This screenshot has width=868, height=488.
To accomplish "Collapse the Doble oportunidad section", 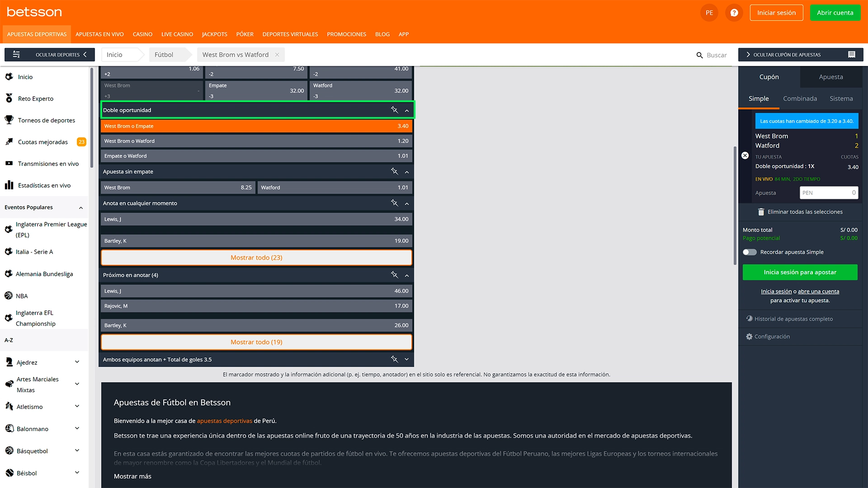I will pyautogui.click(x=407, y=110).
